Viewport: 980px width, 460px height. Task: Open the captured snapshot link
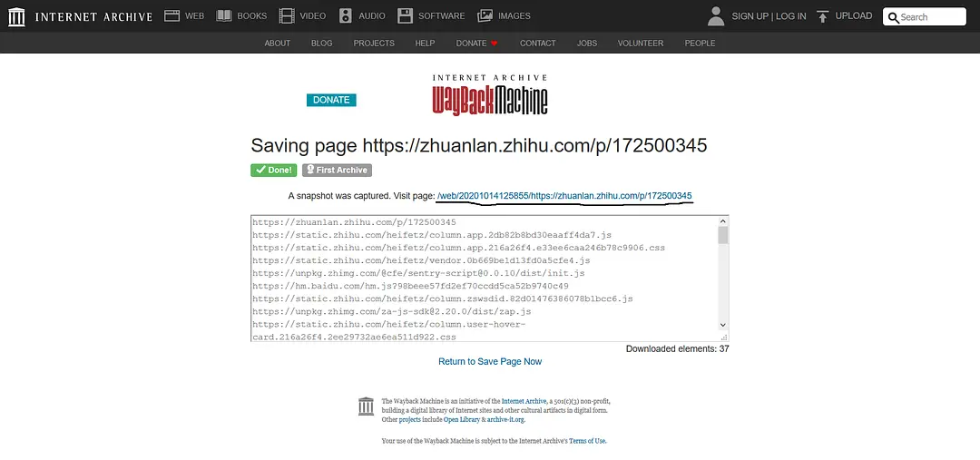(564, 196)
